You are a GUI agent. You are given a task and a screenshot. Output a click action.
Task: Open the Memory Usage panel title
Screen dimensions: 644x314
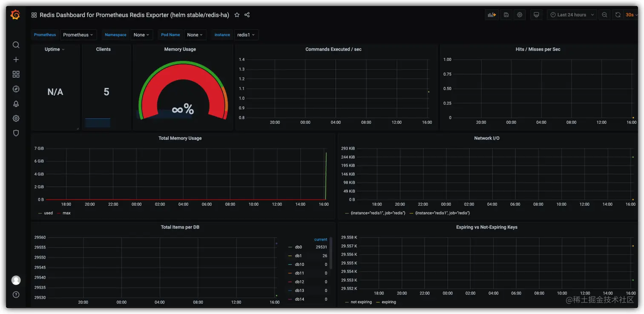click(x=180, y=49)
